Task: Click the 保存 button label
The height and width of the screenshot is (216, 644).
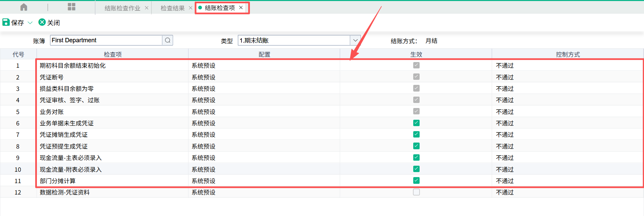Action: coord(17,23)
